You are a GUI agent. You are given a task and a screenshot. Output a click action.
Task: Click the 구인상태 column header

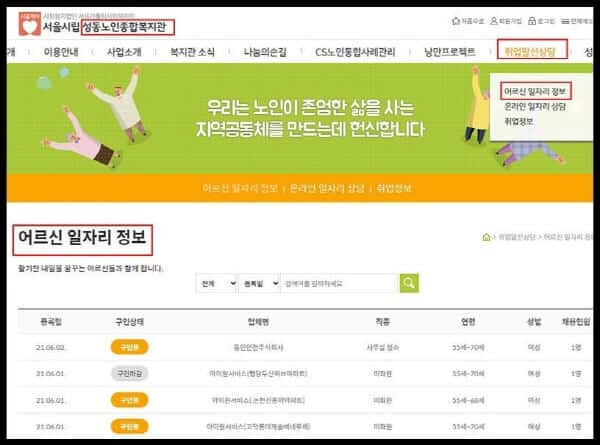[129, 322]
